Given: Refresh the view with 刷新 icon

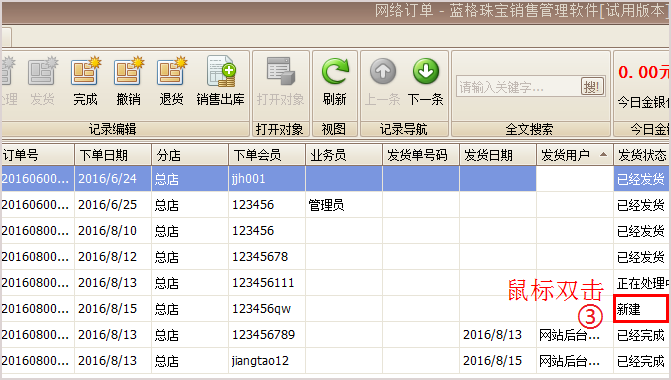Looking at the screenshot, I should 335,81.
